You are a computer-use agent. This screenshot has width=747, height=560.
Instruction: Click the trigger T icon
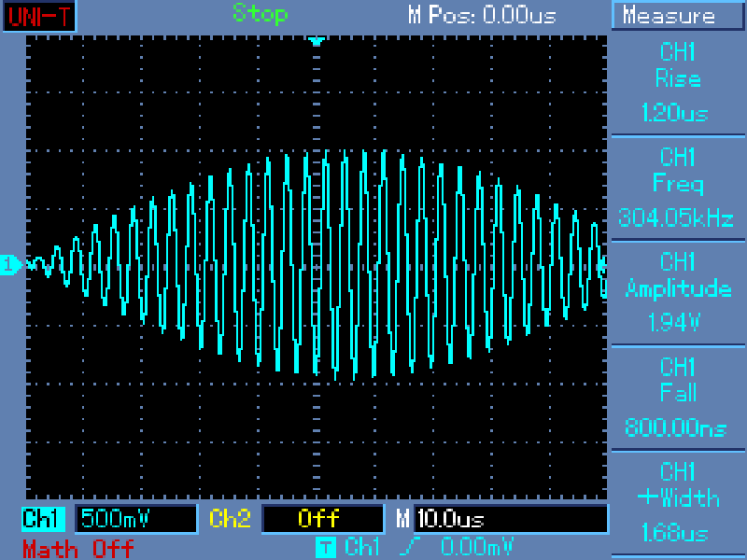[325, 547]
